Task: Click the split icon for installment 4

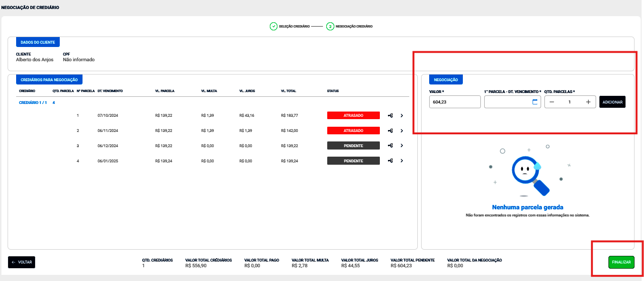Action: point(390,161)
